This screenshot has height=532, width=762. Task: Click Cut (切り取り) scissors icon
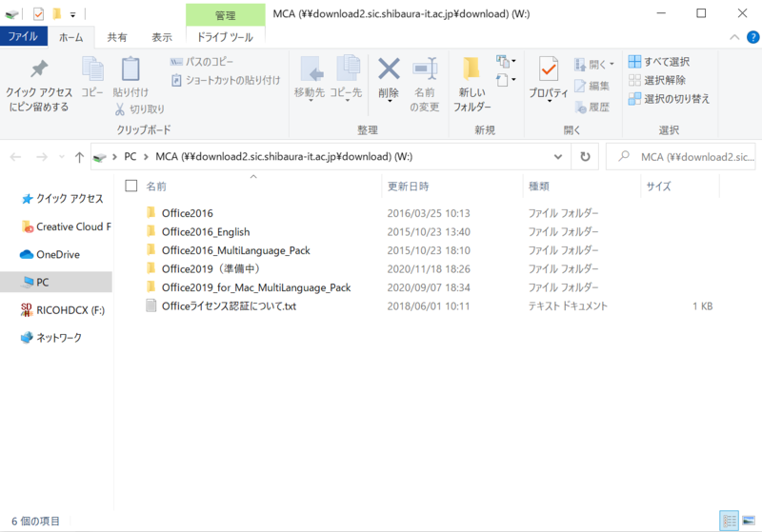point(120,109)
